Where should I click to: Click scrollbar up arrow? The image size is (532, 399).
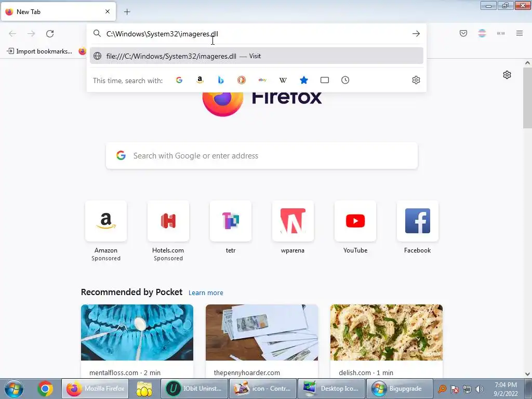coord(527,63)
